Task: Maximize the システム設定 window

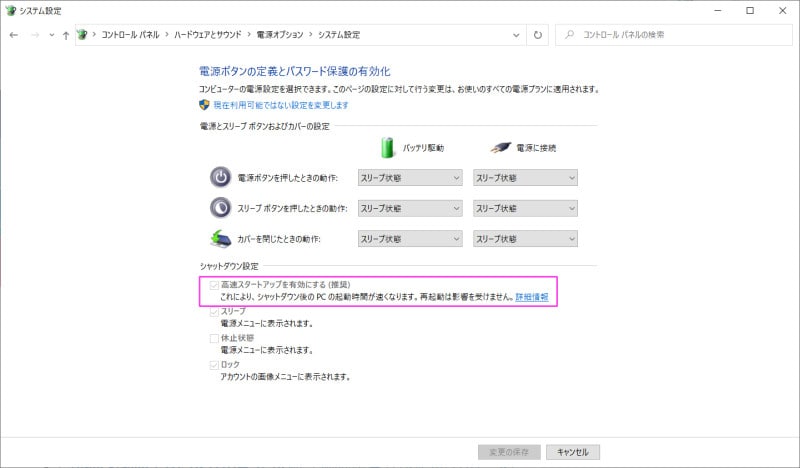Action: pos(749,10)
